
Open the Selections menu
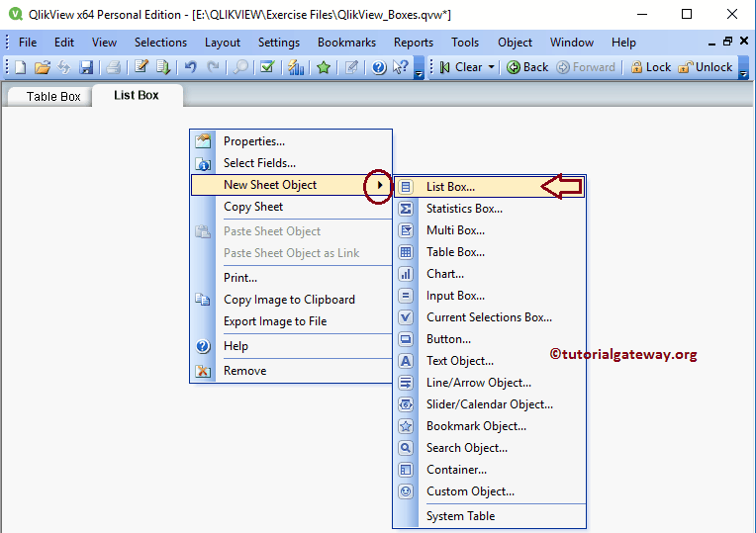(160, 43)
